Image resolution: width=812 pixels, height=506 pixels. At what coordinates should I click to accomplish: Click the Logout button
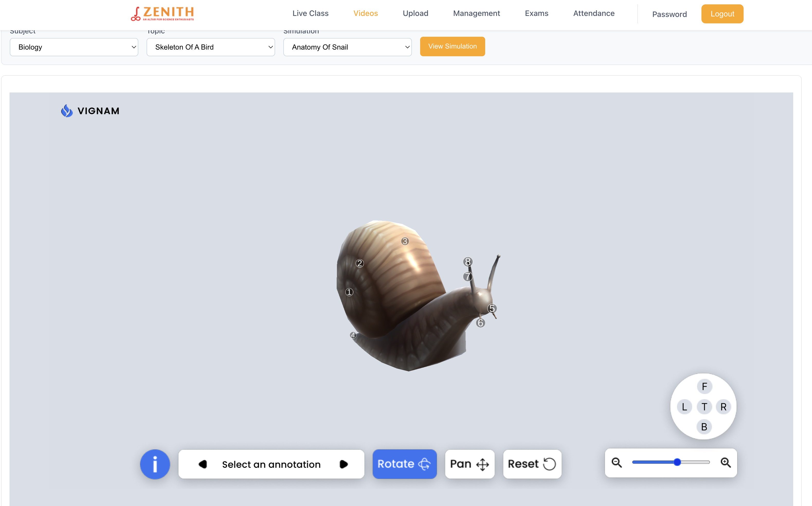(722, 14)
